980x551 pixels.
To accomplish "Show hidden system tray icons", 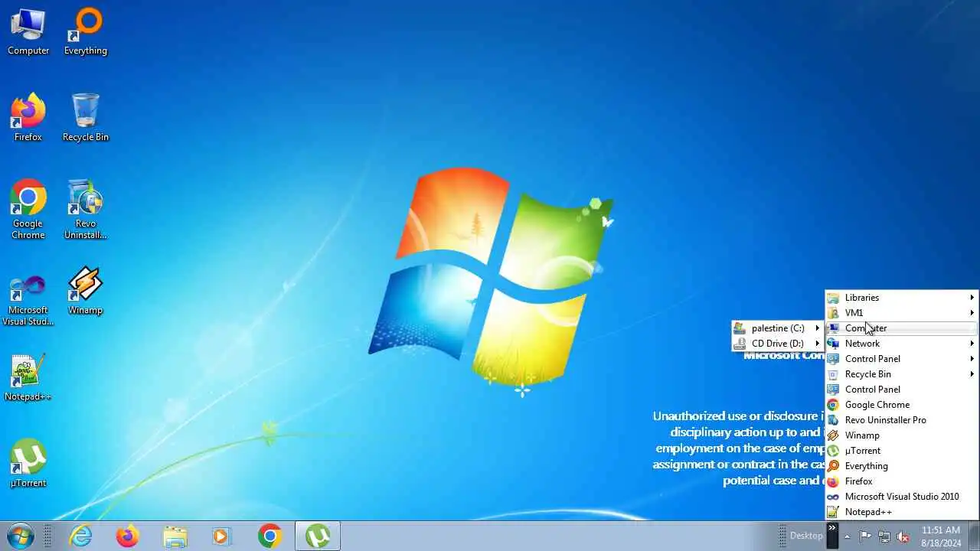I will pyautogui.click(x=847, y=536).
